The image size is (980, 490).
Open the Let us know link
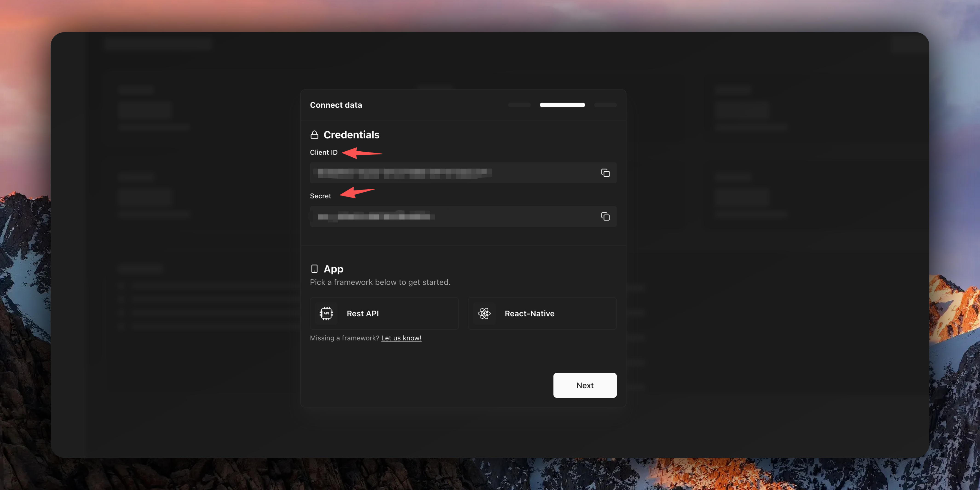coord(401,338)
